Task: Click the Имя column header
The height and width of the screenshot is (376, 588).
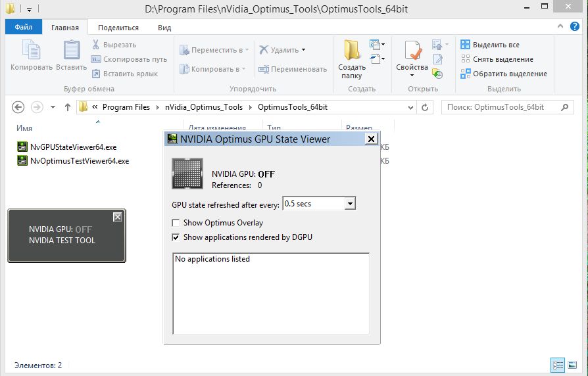Action: coord(24,128)
